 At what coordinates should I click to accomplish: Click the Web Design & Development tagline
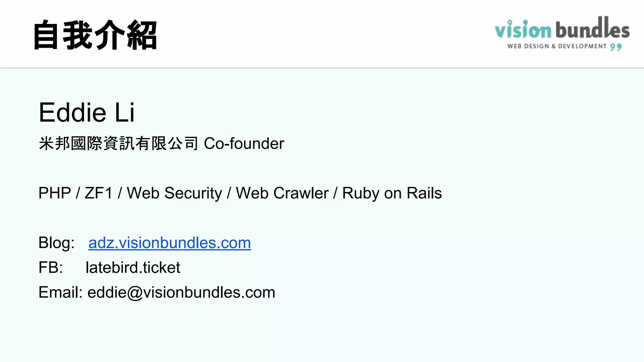pyautogui.click(x=557, y=46)
